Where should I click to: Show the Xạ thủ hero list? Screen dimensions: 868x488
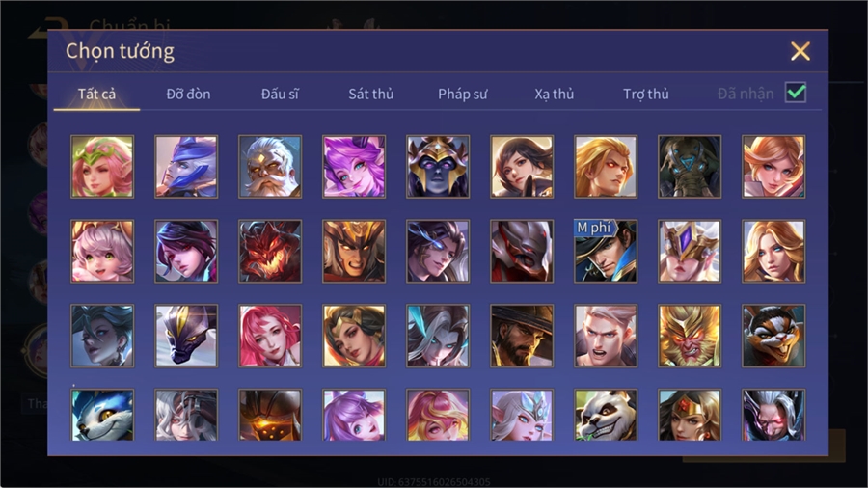point(555,95)
